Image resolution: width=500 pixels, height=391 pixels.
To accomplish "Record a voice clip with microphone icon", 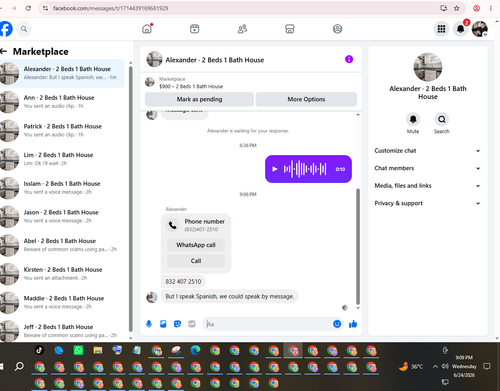I will 149,324.
